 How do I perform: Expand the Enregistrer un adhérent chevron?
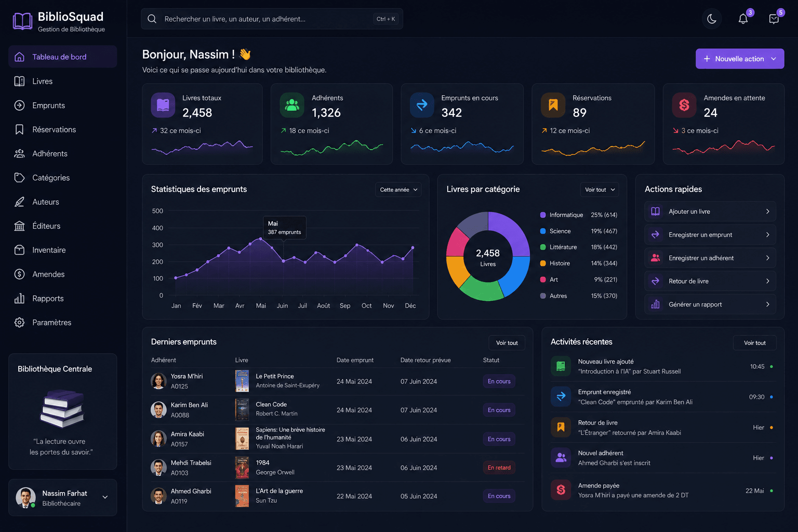click(x=767, y=258)
